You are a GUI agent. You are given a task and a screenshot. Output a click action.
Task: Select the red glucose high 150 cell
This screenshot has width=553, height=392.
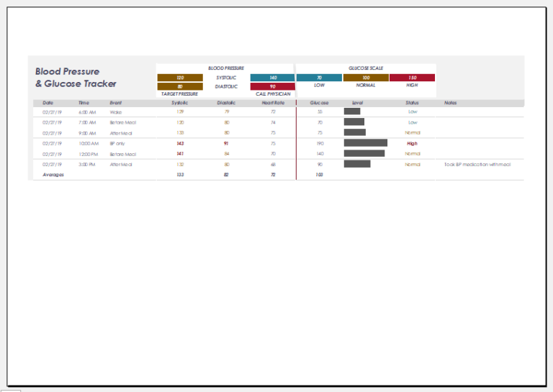coord(412,78)
